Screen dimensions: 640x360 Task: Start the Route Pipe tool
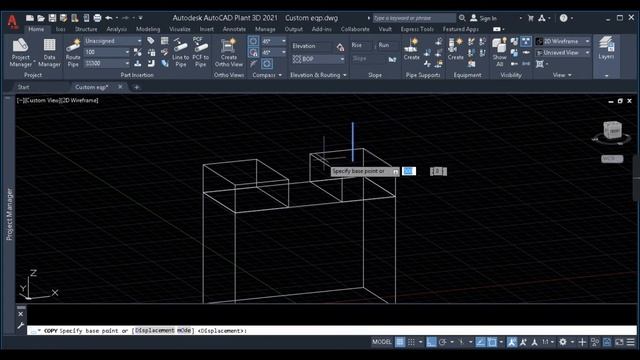[x=73, y=52]
